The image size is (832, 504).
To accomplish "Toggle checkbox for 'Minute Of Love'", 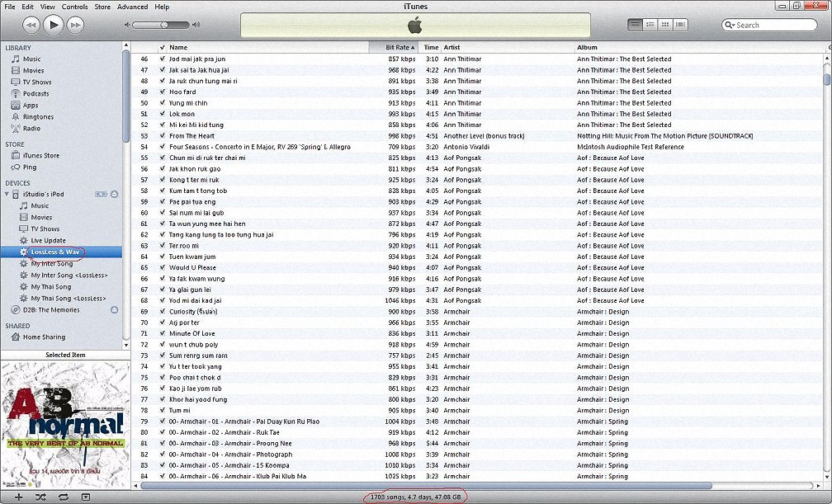I will [x=162, y=334].
